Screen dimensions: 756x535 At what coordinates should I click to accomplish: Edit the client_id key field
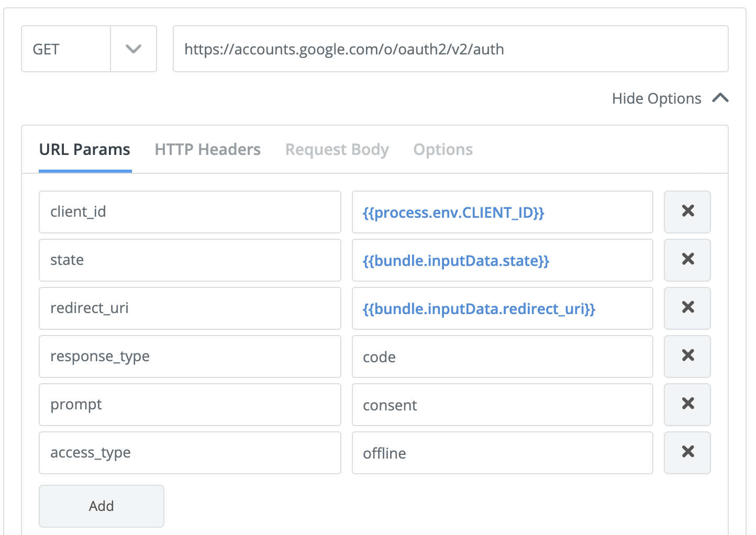coord(190,211)
